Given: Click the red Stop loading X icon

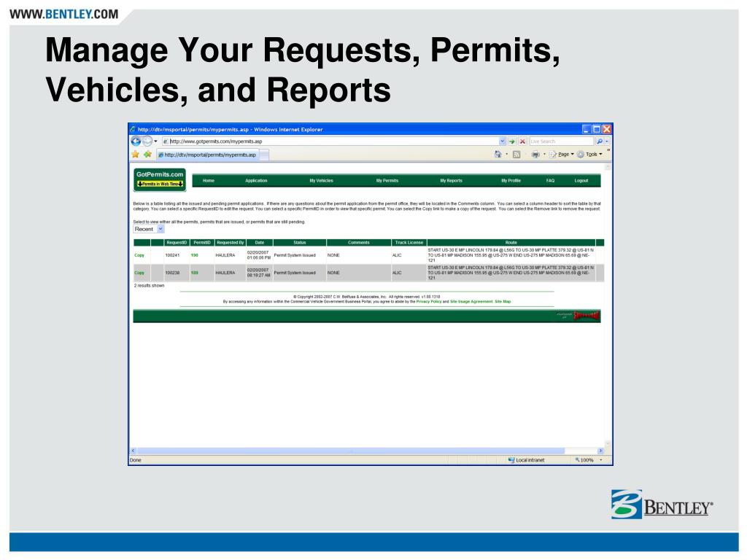Looking at the screenshot, I should [x=522, y=141].
